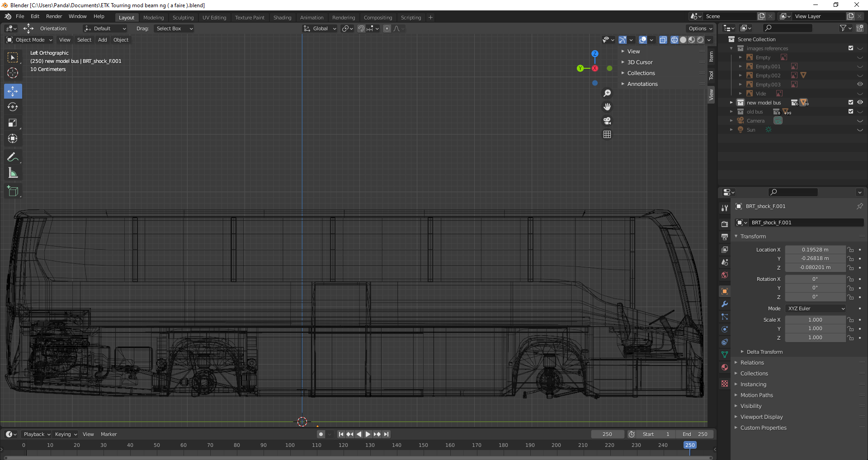Uncheck the new model bus collection checkbox
This screenshot has height=460, width=868.
tap(851, 103)
